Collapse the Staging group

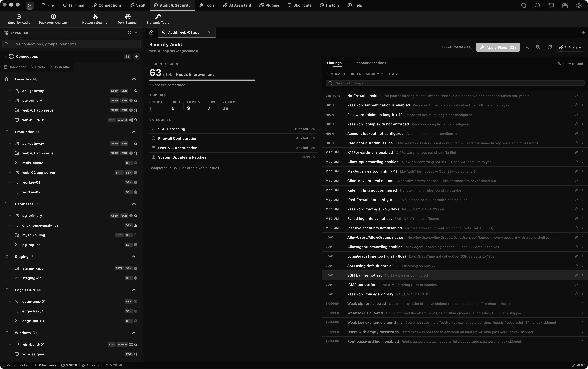[134, 257]
